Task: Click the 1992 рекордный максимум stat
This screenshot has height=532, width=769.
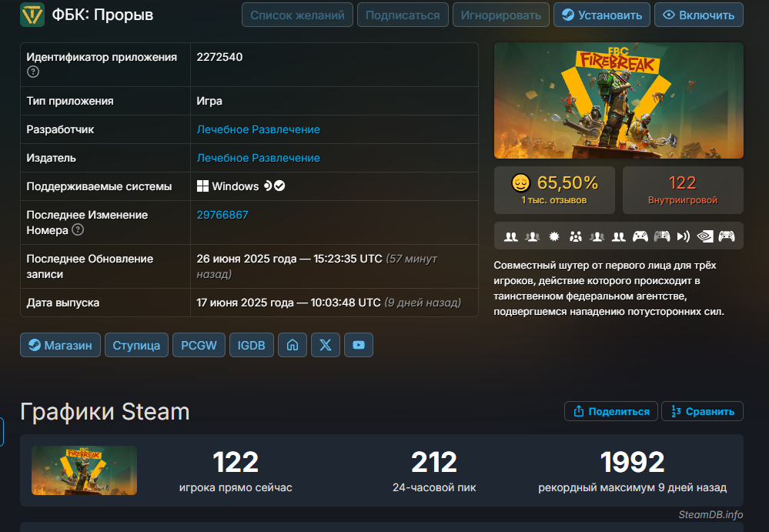Action: coord(632,470)
